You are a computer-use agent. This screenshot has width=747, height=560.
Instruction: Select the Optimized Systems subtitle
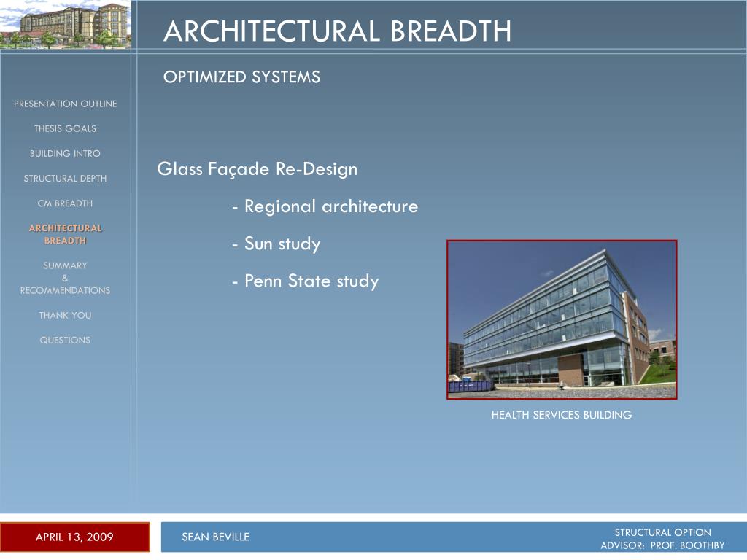pyautogui.click(x=241, y=77)
